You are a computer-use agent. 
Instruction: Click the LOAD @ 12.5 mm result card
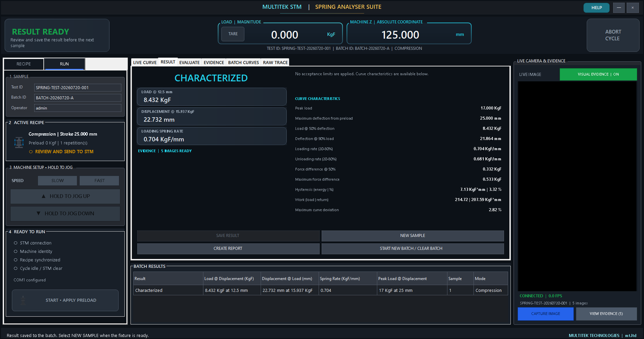point(212,97)
